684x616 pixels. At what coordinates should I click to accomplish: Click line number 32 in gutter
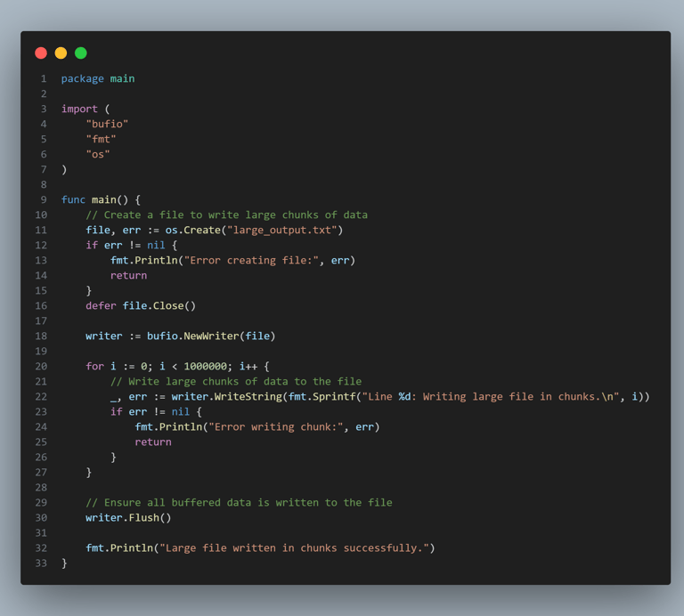click(41, 548)
